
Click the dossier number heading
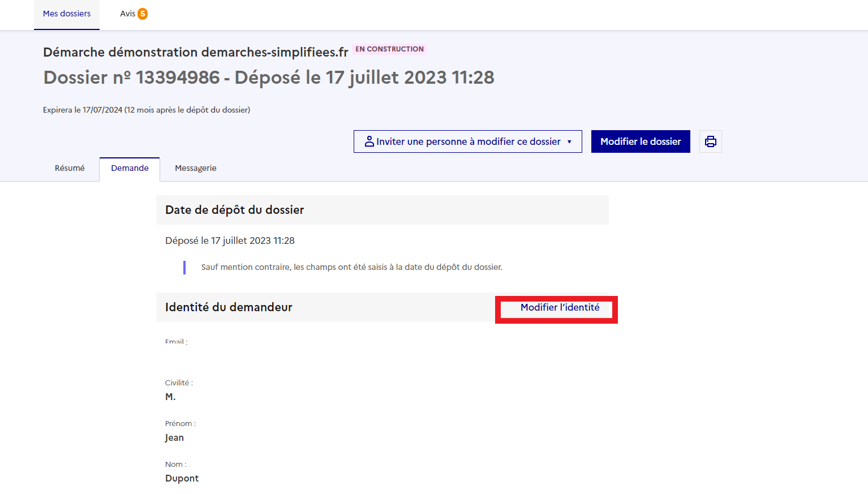[x=268, y=77]
